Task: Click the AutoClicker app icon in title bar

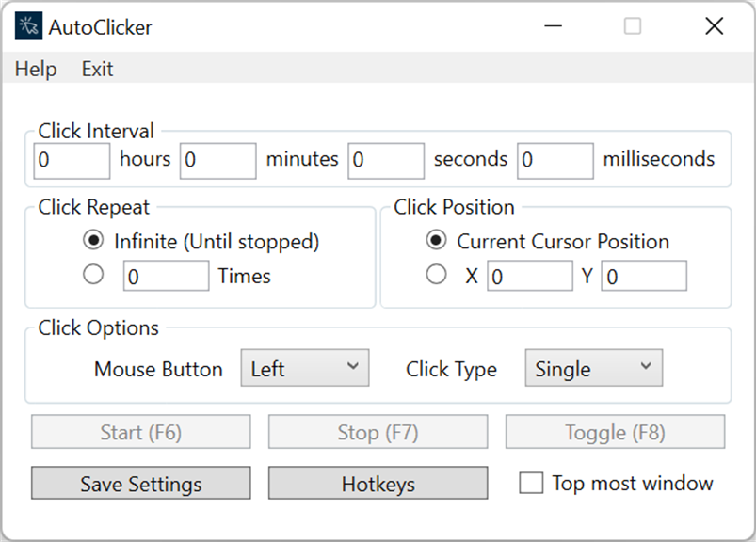Action: pos(28,26)
